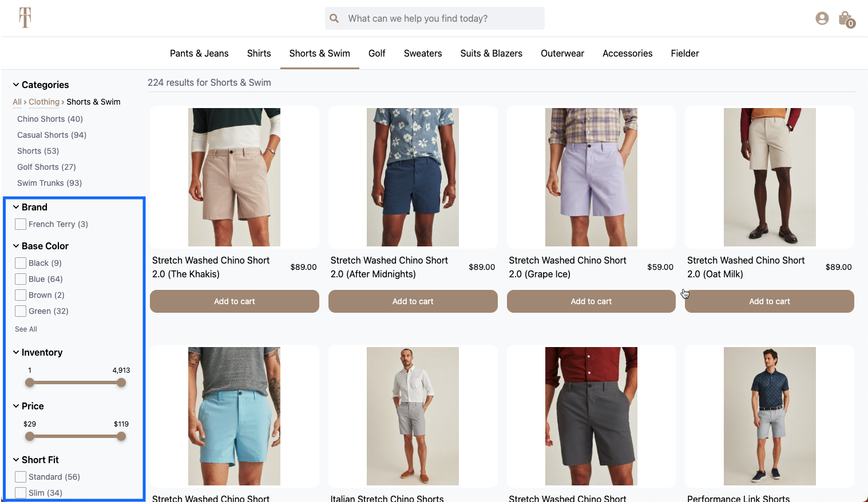Image resolution: width=868 pixels, height=502 pixels.
Task: Check the Slim short fit checkbox
Action: (x=21, y=493)
